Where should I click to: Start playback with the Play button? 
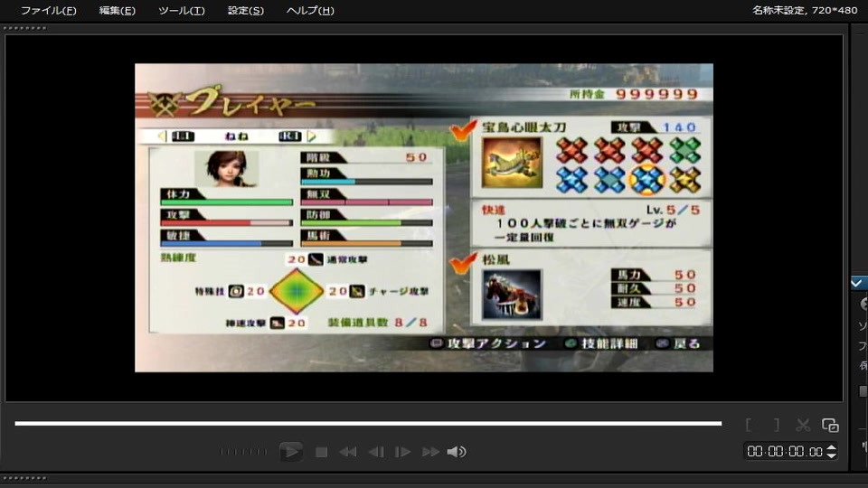290,452
